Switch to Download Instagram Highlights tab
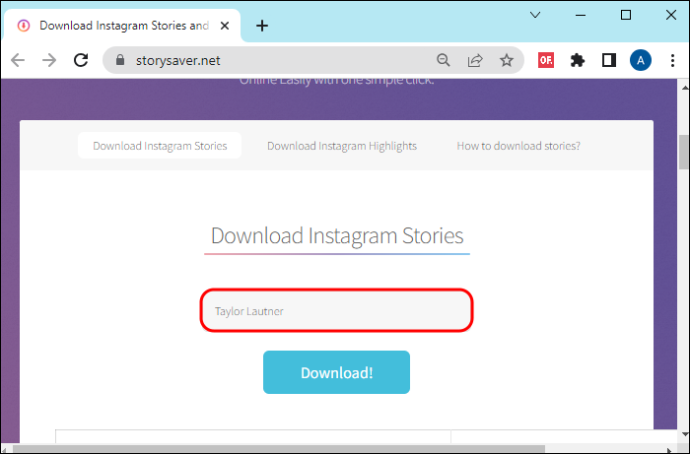 pos(342,146)
